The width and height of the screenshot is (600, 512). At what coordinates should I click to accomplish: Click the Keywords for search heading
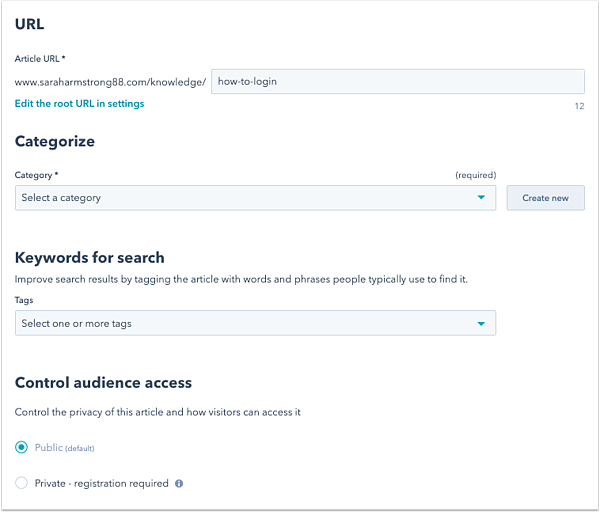tap(90, 258)
